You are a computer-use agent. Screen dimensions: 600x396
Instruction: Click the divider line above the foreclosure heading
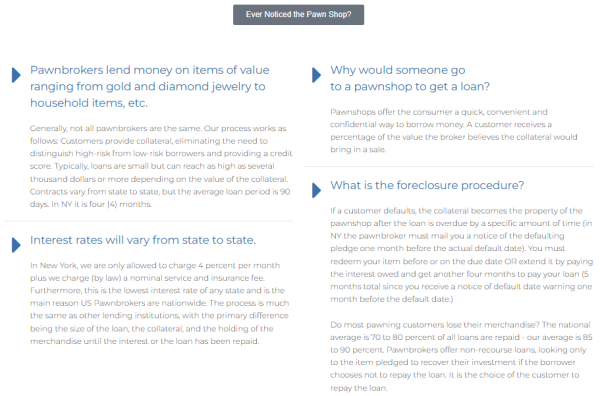click(x=449, y=166)
